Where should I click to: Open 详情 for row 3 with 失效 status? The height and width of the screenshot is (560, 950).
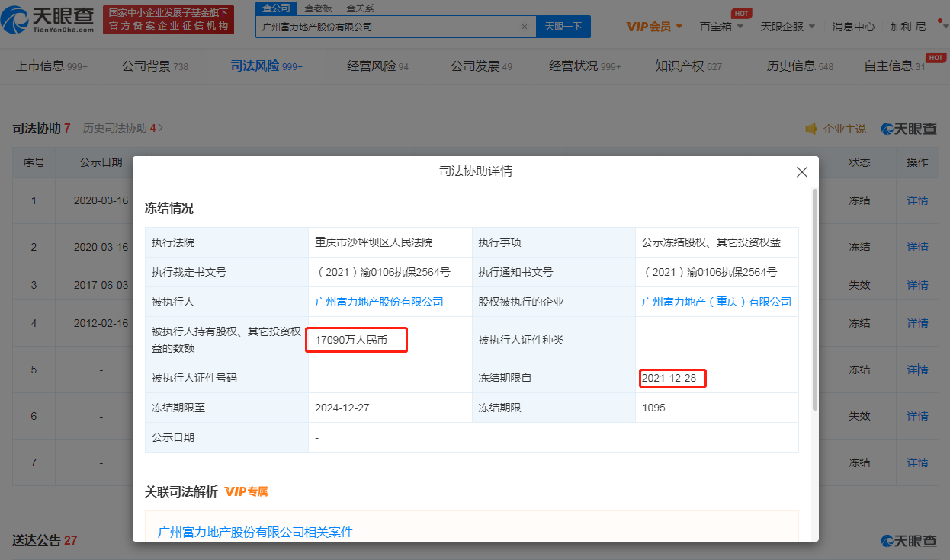[x=917, y=285]
